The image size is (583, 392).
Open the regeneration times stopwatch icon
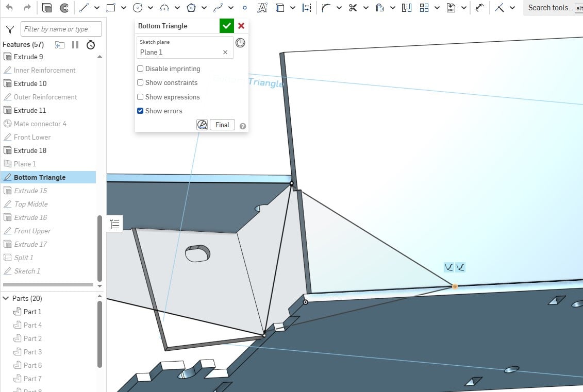coord(91,45)
